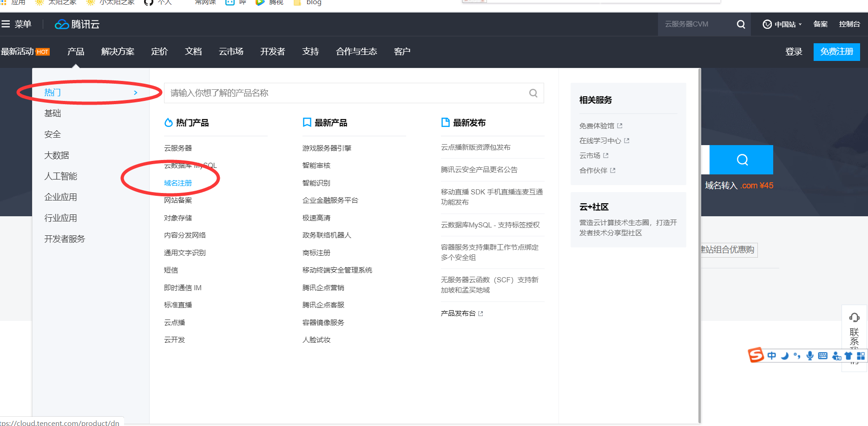This screenshot has width=868, height=426.
Task: Click the 域名转入 .com ¥45 link
Action: pyautogui.click(x=739, y=186)
